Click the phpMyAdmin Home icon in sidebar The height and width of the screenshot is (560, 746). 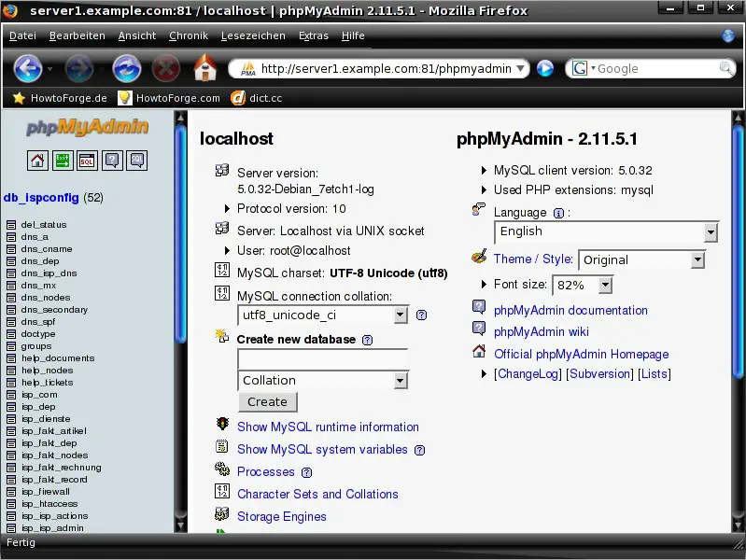tap(37, 161)
